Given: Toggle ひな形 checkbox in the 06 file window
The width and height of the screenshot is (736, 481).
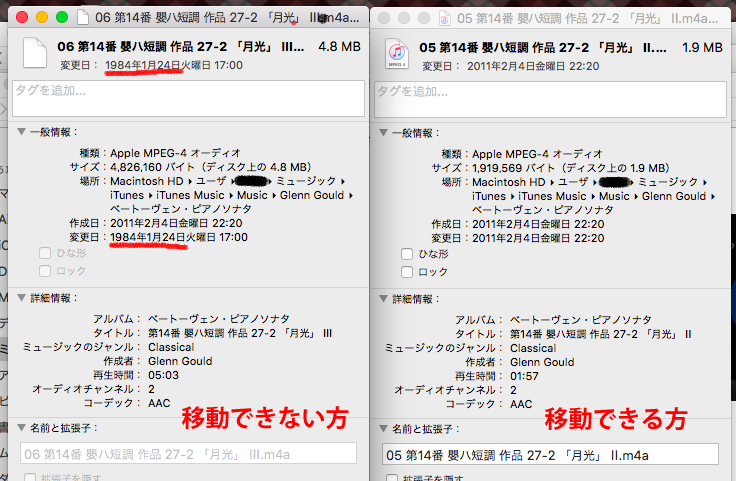Looking at the screenshot, I should pos(45,253).
